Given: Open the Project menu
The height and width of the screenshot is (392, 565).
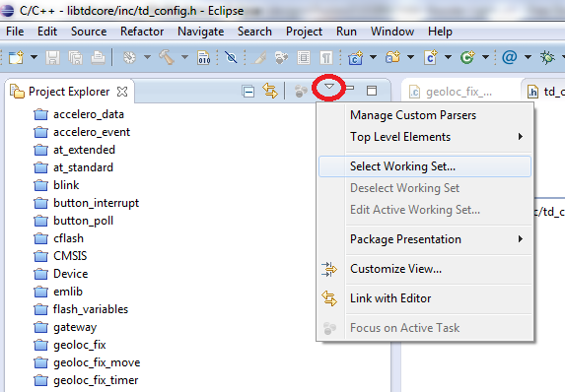Looking at the screenshot, I should pos(304,32).
